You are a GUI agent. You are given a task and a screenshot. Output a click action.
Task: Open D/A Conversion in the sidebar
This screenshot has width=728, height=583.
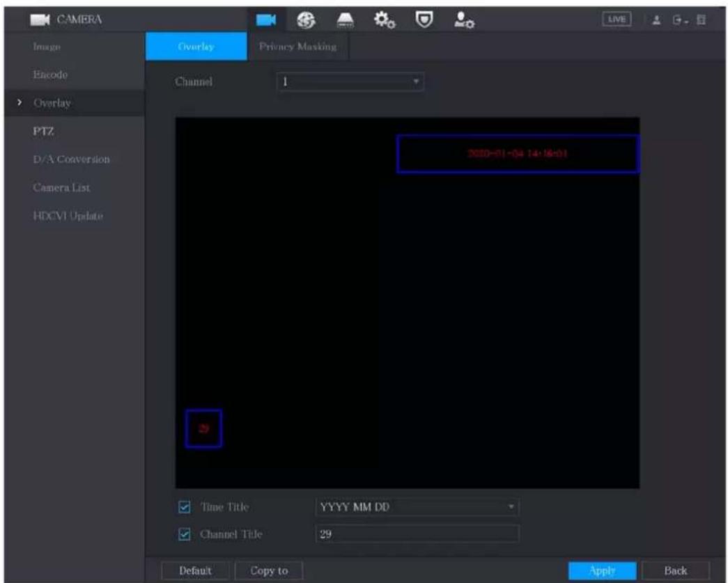click(x=72, y=160)
